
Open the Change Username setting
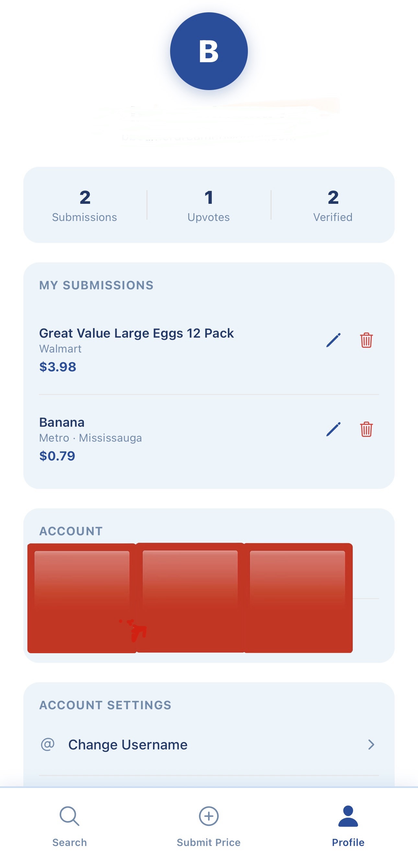(209, 744)
